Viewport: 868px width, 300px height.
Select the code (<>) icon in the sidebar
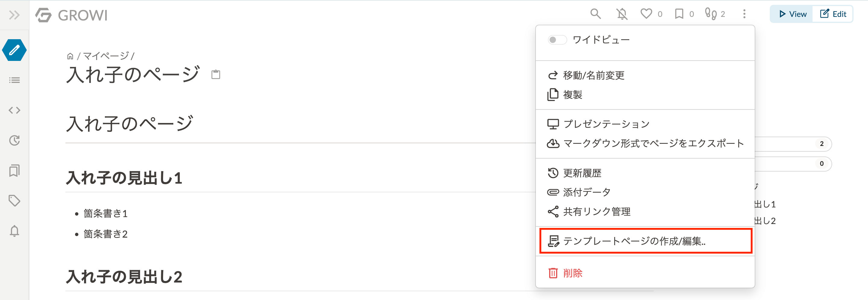pyautogui.click(x=14, y=110)
